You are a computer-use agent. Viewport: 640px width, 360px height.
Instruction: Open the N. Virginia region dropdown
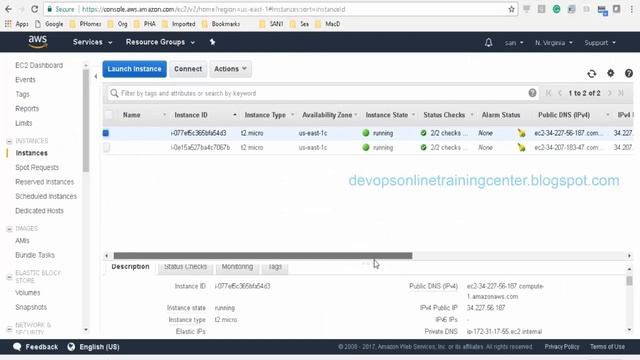point(553,42)
